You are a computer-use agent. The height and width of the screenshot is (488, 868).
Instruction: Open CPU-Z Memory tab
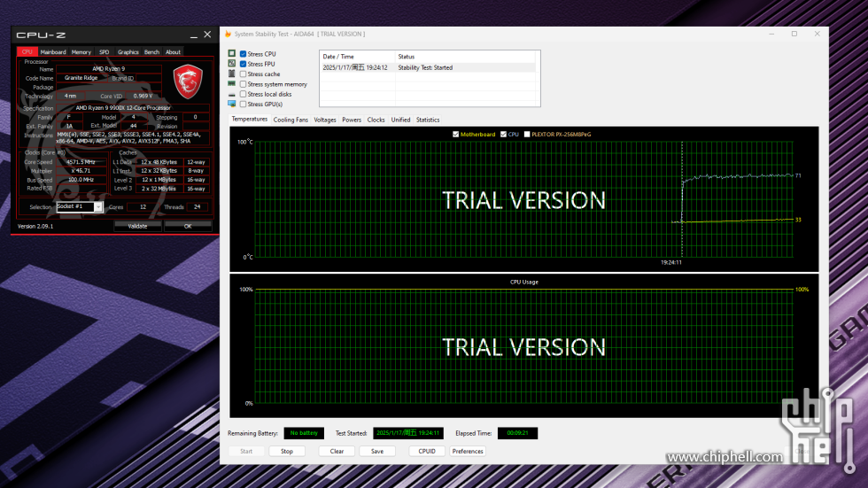point(81,52)
